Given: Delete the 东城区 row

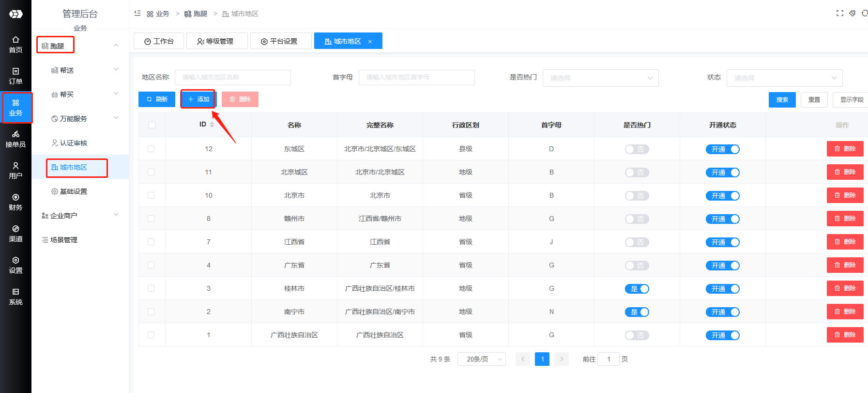Looking at the screenshot, I should (845, 149).
